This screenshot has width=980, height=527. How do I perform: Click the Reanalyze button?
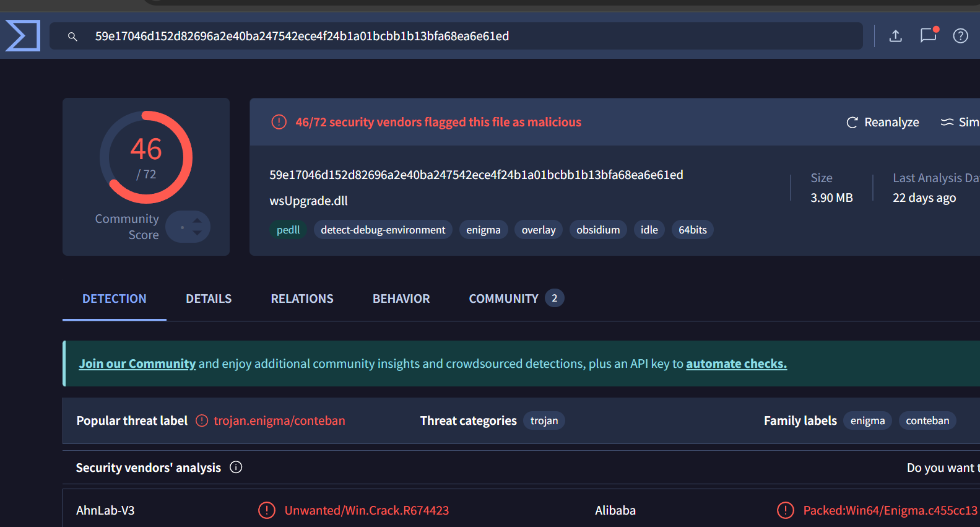click(882, 123)
